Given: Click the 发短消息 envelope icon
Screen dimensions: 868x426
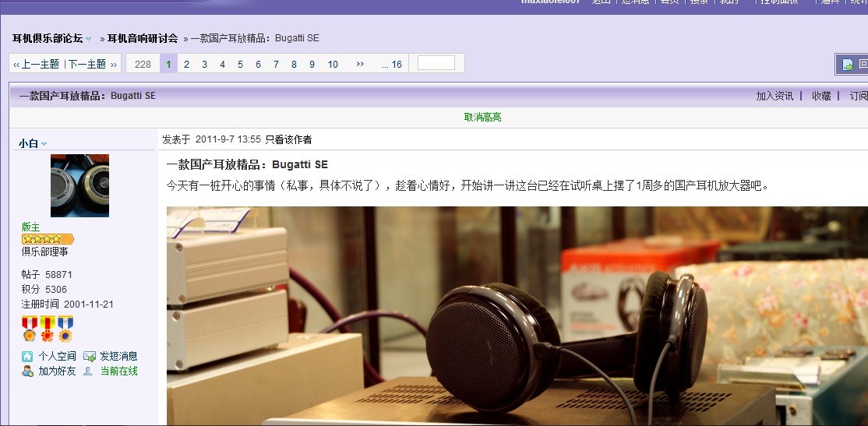Looking at the screenshot, I should (89, 356).
